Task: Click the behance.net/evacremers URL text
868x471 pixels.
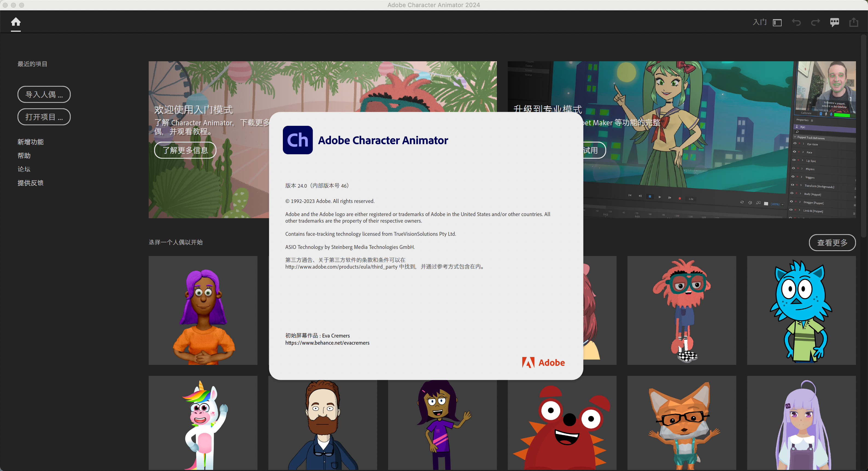Action: 327,343
